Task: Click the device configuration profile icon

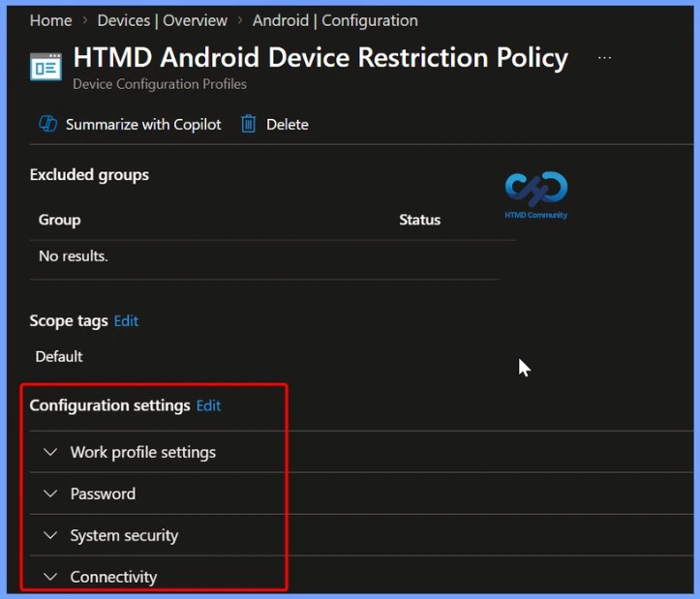Action: [x=46, y=66]
